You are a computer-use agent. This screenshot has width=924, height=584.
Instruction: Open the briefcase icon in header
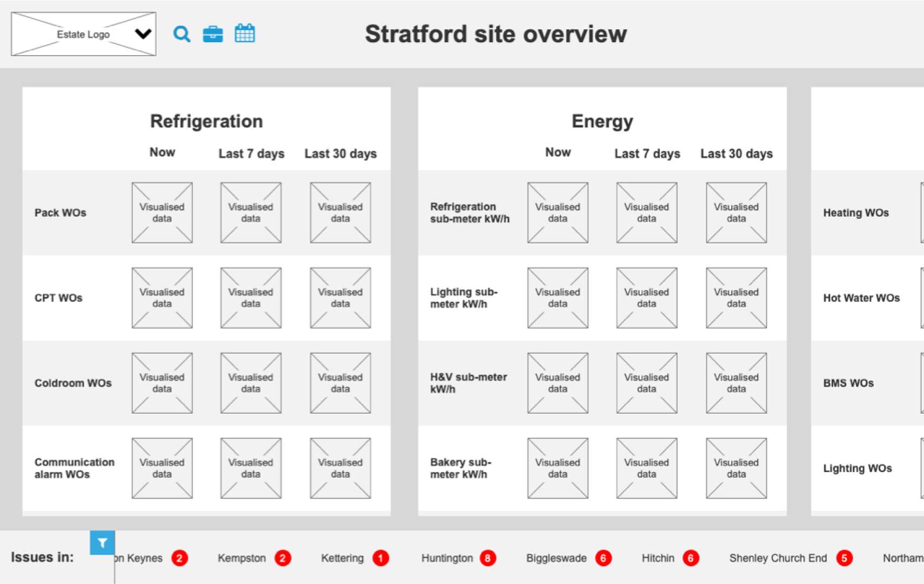click(x=213, y=34)
